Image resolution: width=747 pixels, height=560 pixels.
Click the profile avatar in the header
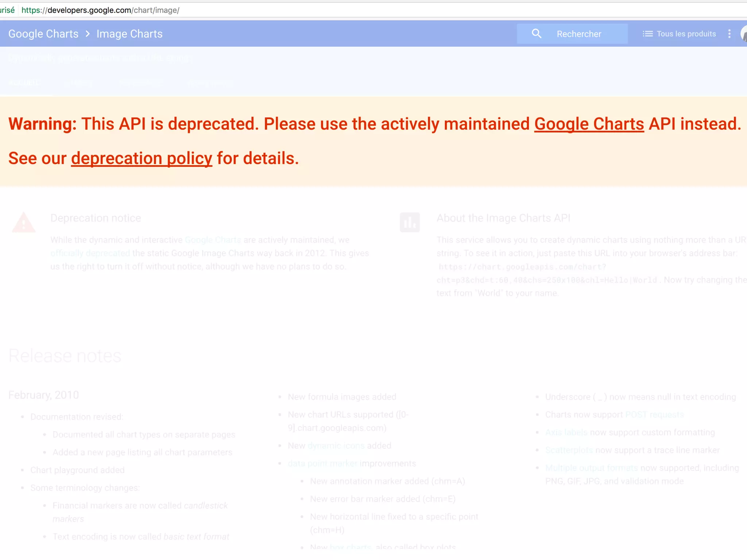pos(744,34)
